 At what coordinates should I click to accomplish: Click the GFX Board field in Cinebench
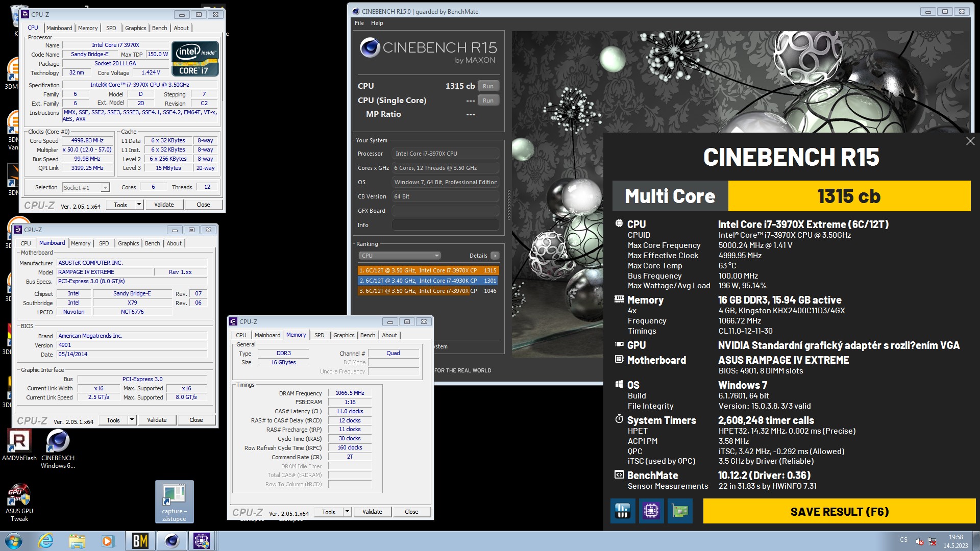coord(445,211)
